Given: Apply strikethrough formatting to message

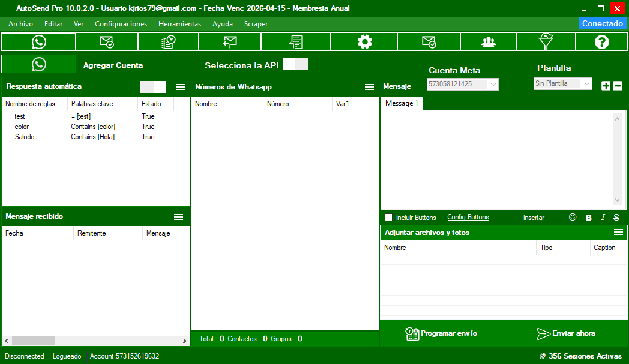Looking at the screenshot, I should (616, 218).
